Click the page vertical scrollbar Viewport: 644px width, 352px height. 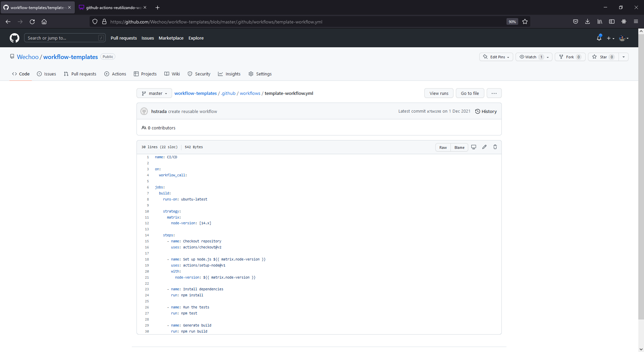(x=641, y=176)
